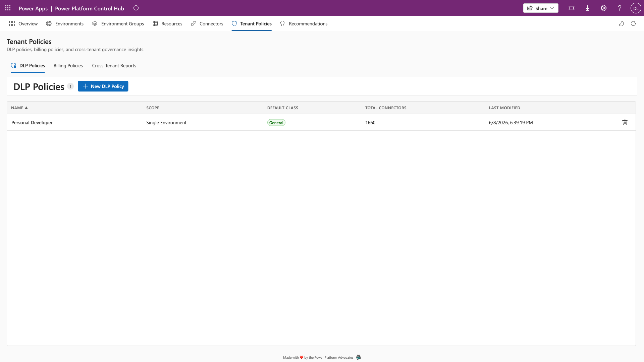Go to the Environments tab
The height and width of the screenshot is (362, 644).
click(x=65, y=23)
